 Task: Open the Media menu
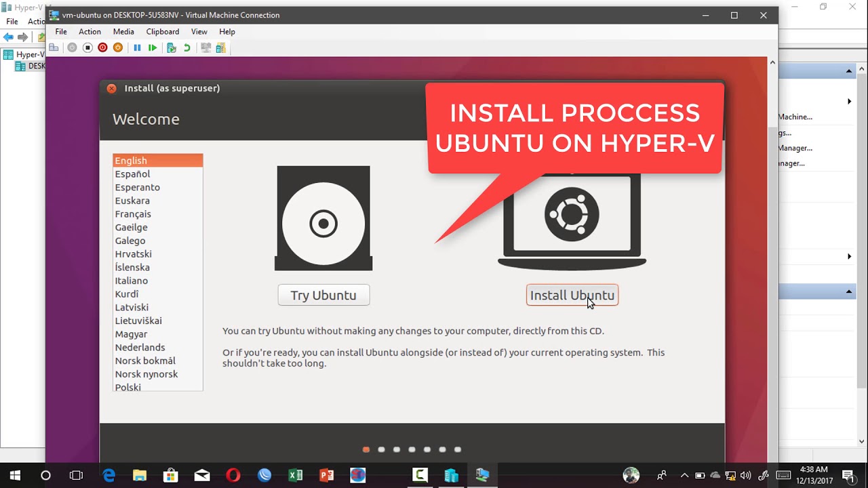point(123,32)
